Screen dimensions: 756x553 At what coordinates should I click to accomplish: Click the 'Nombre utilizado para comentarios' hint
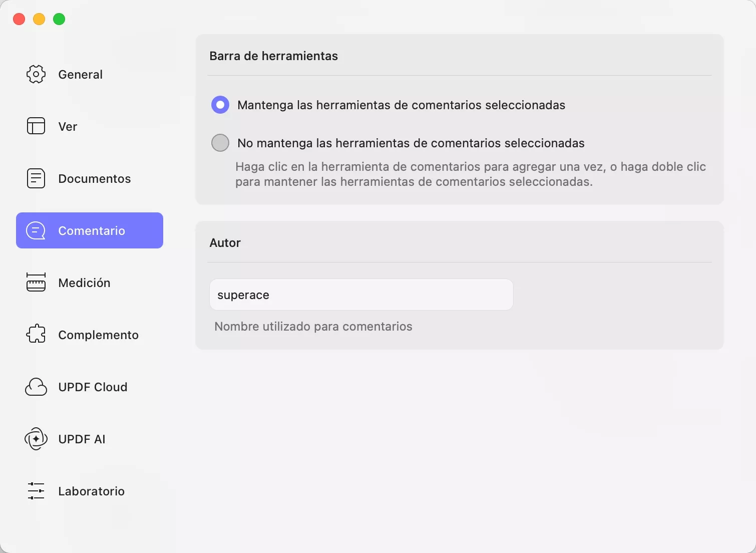pyautogui.click(x=313, y=327)
